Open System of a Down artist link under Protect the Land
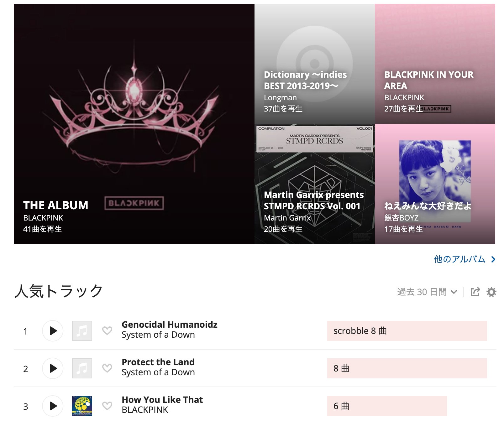The height and width of the screenshot is (421, 504). coord(158,372)
